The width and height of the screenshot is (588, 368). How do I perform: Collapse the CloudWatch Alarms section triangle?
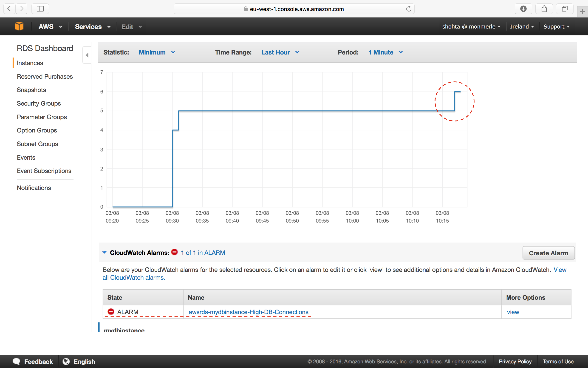pos(105,252)
